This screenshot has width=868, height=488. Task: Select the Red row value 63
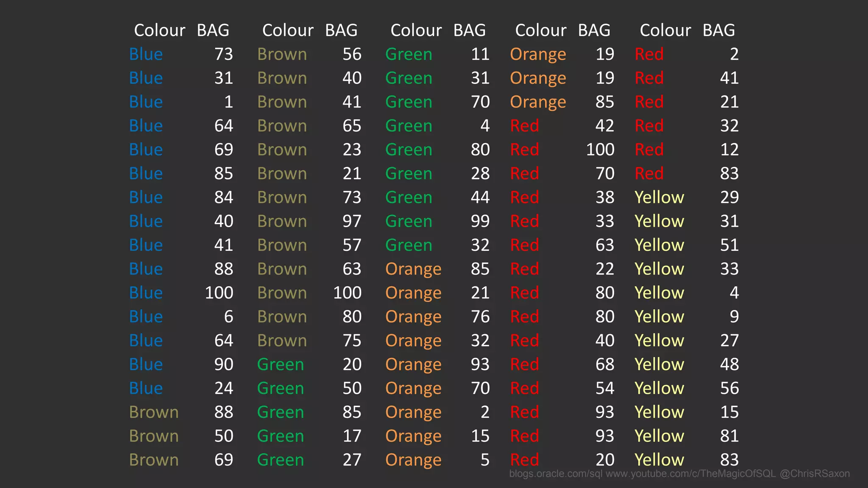[605, 245]
